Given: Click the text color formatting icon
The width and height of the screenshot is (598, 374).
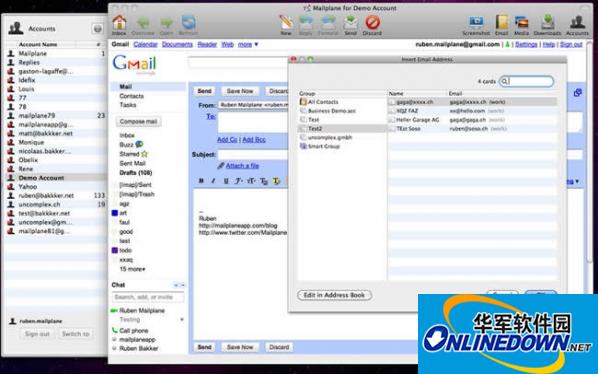Looking at the screenshot, I should 264,181.
